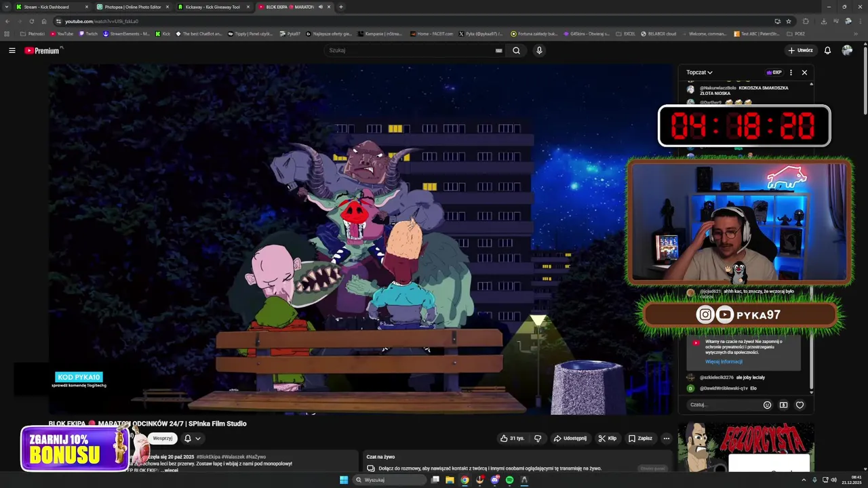
Task: Click the YouTube search magnifier button
Action: (x=516, y=50)
